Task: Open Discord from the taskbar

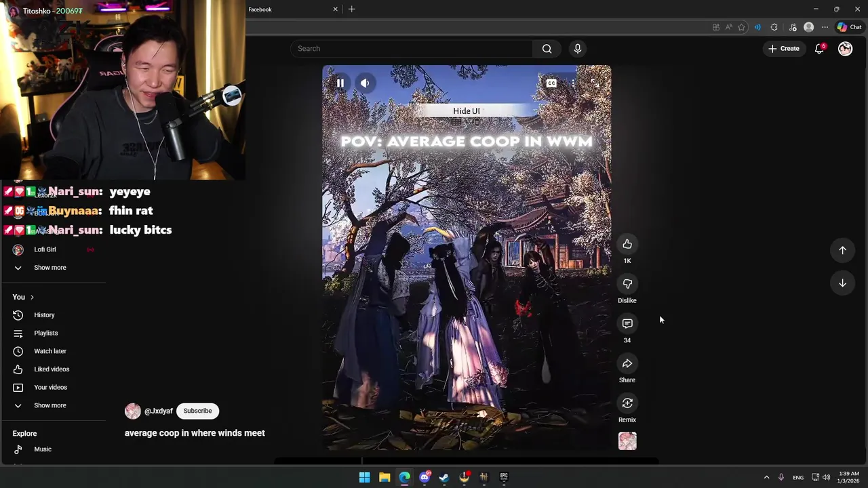Action: tap(425, 477)
